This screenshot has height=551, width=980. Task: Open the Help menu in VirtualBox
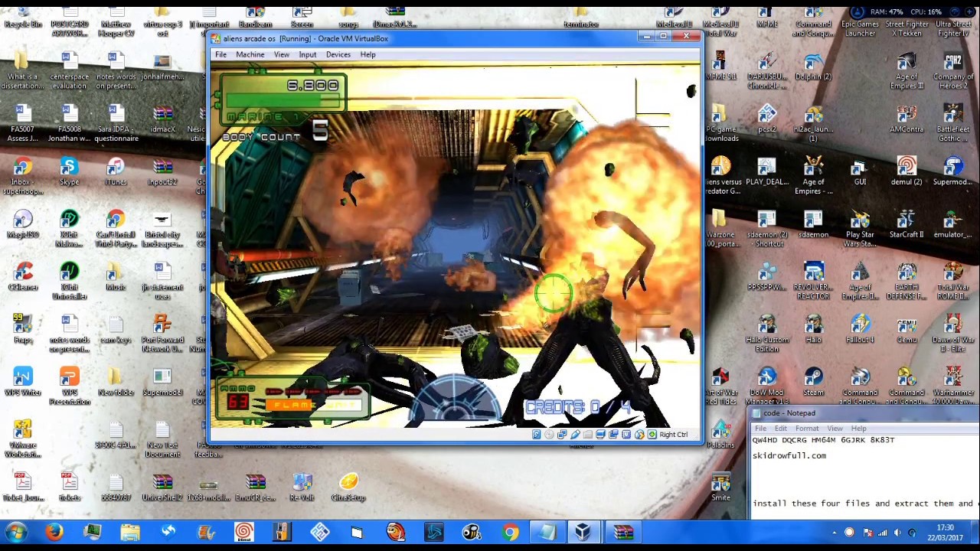[x=367, y=54]
